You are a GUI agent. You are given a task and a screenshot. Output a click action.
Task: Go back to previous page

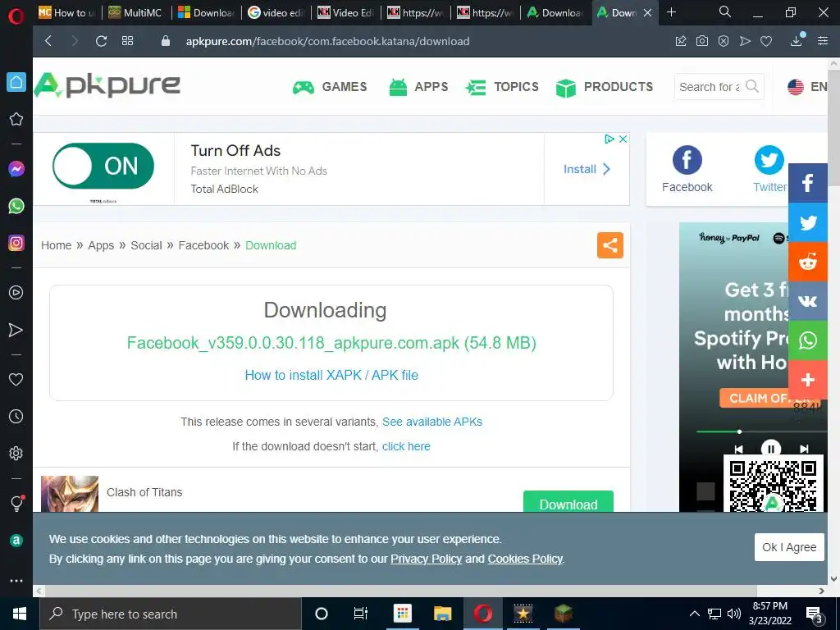click(x=48, y=41)
